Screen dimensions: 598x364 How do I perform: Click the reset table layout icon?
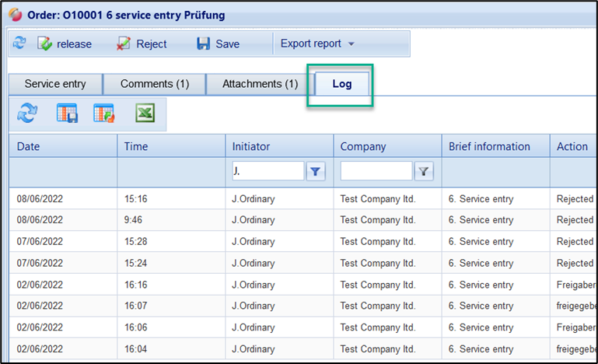(x=104, y=114)
